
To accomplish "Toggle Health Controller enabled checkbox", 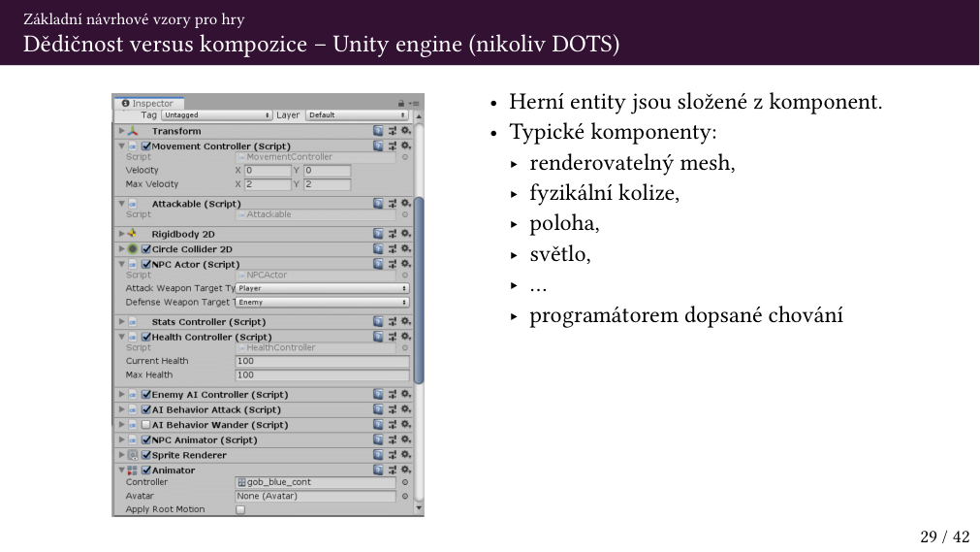I will point(146,337).
